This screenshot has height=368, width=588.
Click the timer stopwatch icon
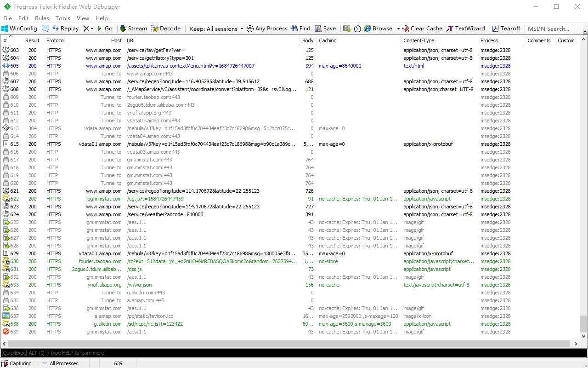point(358,29)
